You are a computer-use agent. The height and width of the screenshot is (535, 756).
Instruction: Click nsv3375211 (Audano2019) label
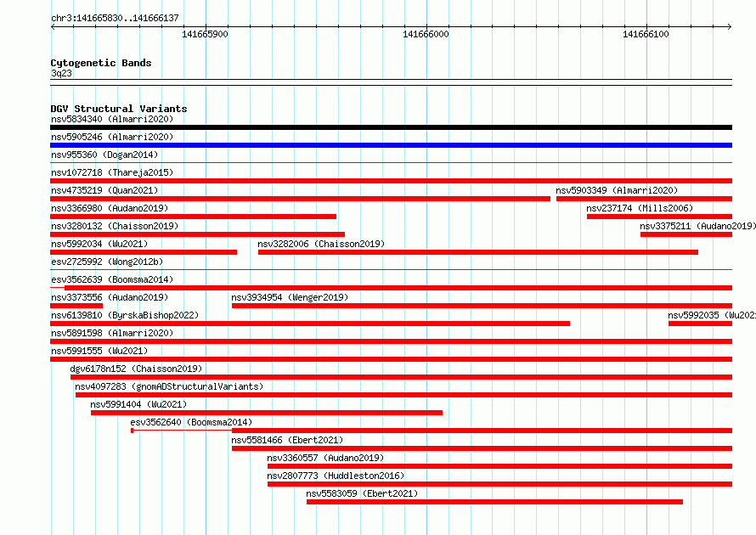tap(697, 226)
